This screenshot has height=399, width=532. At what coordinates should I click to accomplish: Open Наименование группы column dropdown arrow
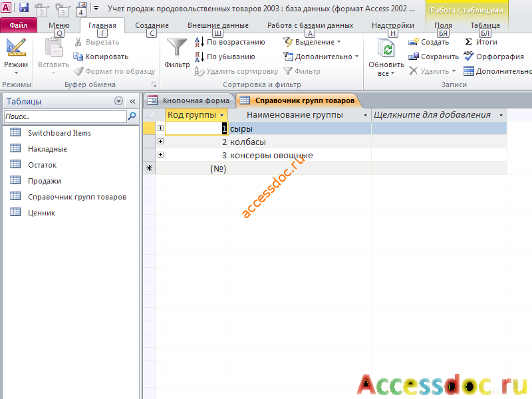365,115
